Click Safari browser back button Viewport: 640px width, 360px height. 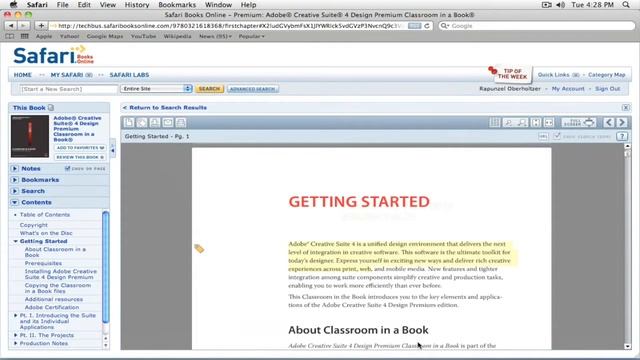pyautogui.click(x=11, y=26)
